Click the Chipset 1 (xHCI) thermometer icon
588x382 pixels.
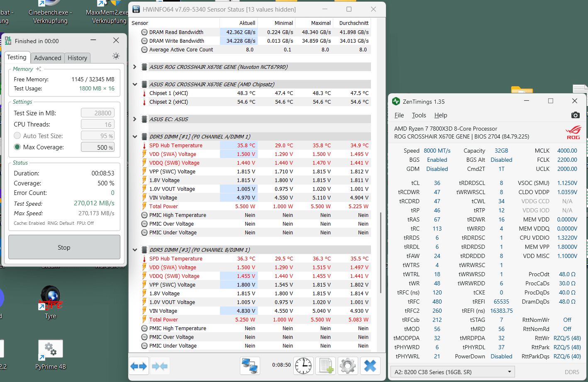(x=144, y=93)
